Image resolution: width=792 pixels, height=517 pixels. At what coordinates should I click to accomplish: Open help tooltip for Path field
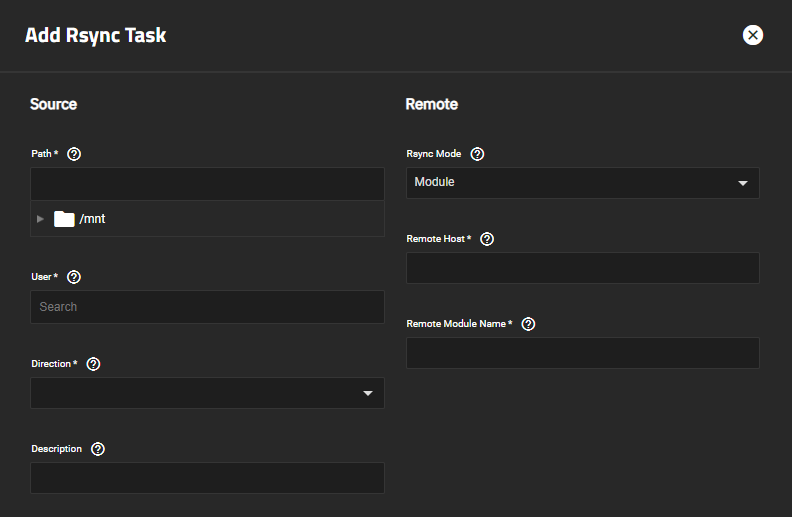point(74,154)
